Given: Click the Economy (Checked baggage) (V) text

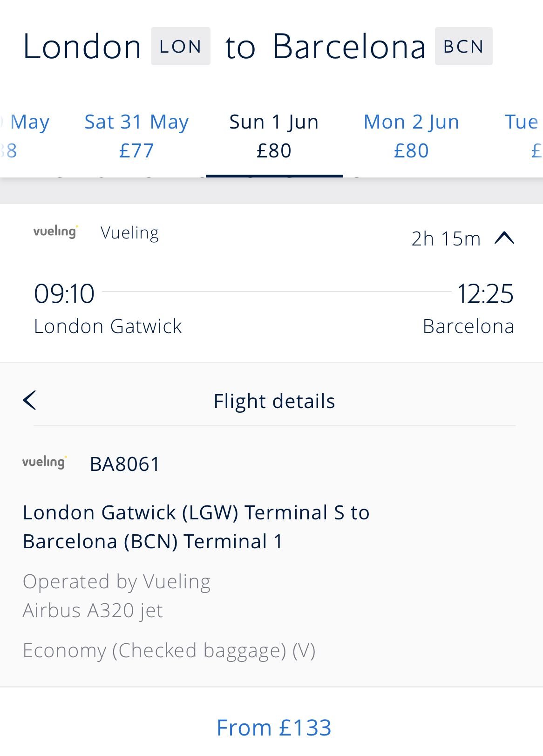Looking at the screenshot, I should 169,650.
